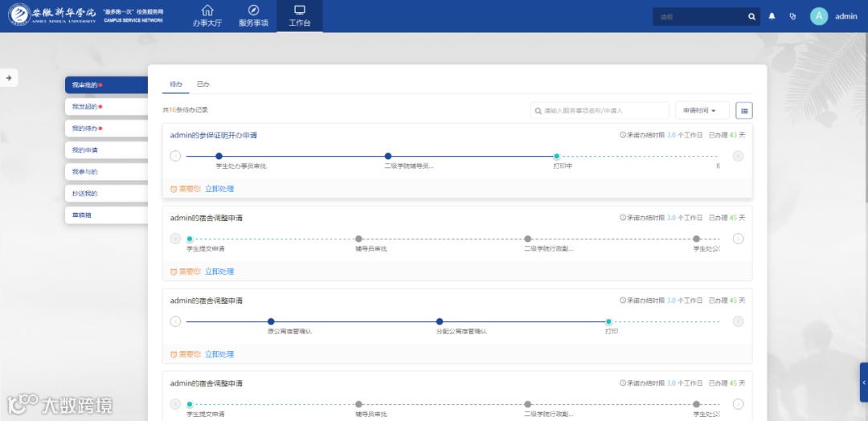Select 我审批的 in the sidebar
This screenshot has height=421, width=868.
(106, 85)
